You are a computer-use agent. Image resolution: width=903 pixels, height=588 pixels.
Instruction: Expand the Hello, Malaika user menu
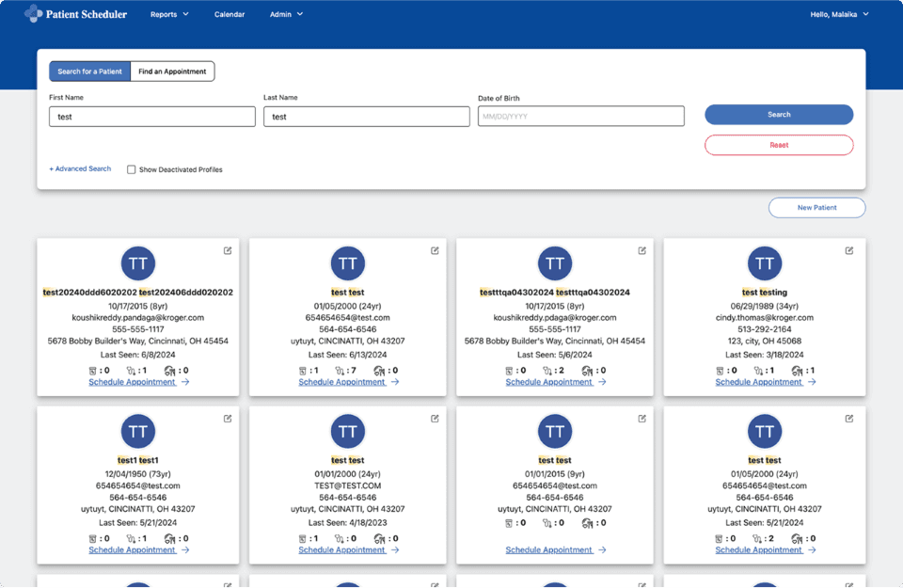[839, 14]
